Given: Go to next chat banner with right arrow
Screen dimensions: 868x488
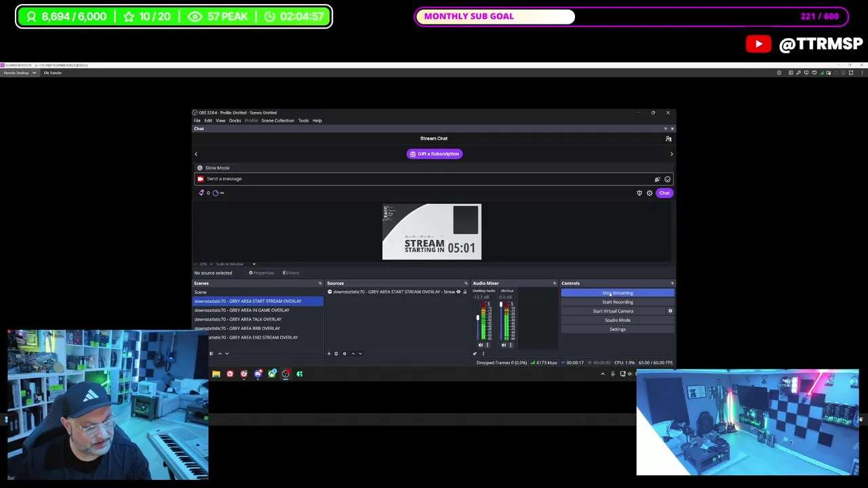Looking at the screenshot, I should pyautogui.click(x=671, y=155).
